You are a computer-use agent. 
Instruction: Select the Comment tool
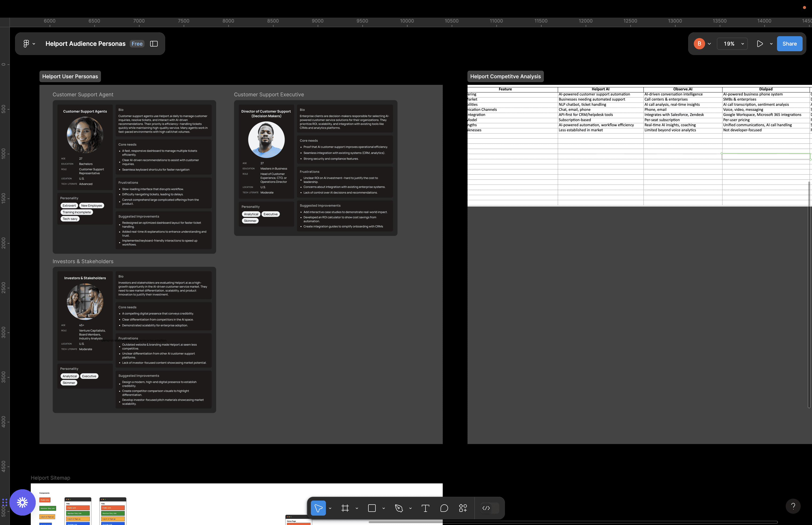click(x=444, y=508)
